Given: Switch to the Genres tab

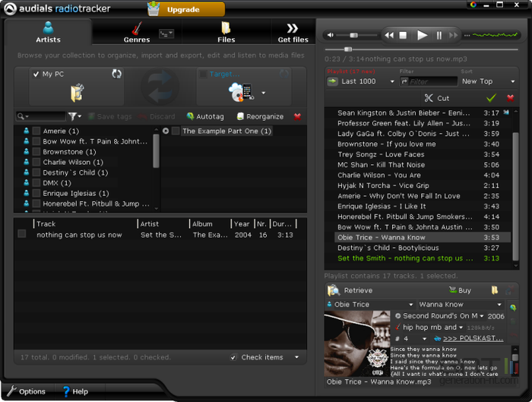Looking at the screenshot, I should tap(137, 32).
